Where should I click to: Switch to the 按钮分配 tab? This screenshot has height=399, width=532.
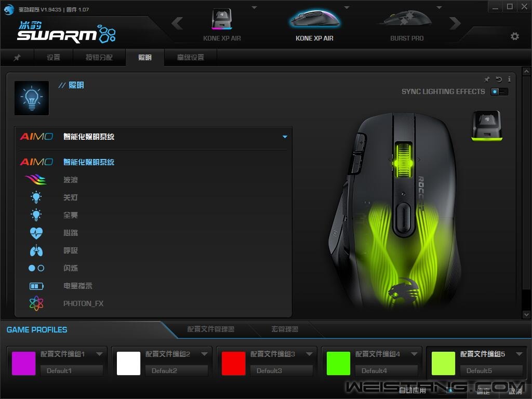click(99, 57)
